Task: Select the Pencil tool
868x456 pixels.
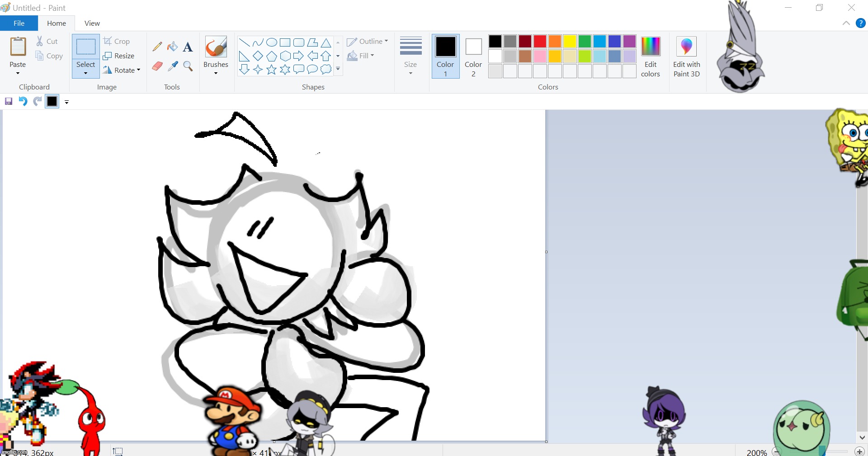Action: (x=157, y=47)
